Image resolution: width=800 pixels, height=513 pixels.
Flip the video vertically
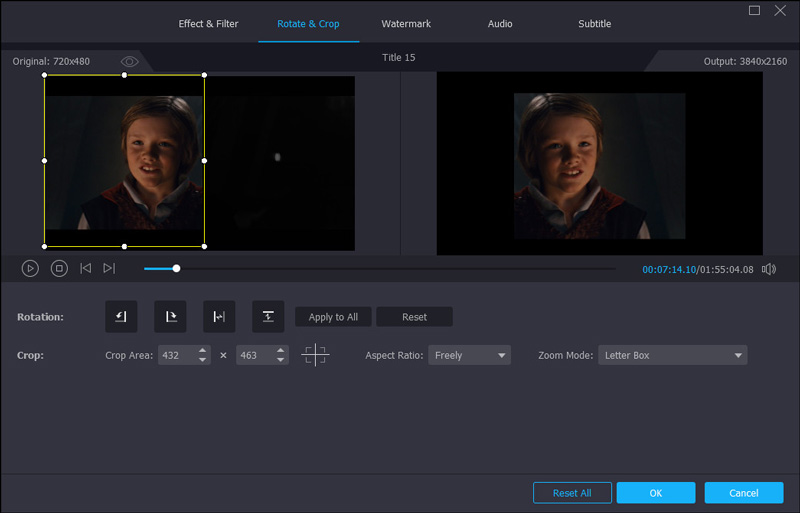[268, 317]
